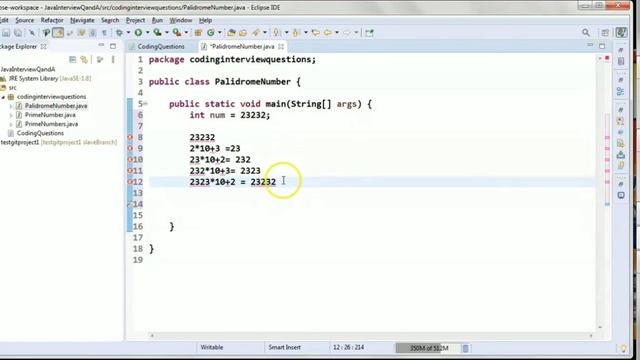The height and width of the screenshot is (360, 640).
Task: Maximize the Package Explorer view
Action: point(113,46)
